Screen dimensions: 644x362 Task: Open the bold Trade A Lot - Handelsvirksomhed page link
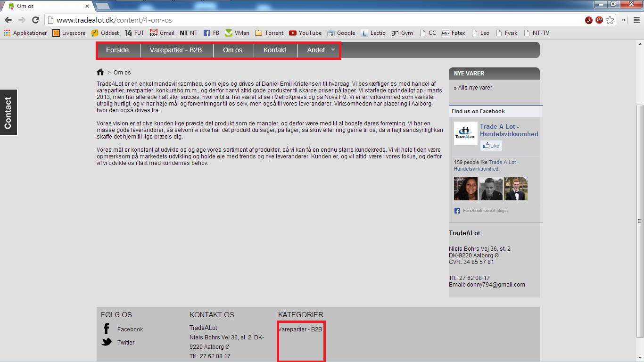[509, 130]
